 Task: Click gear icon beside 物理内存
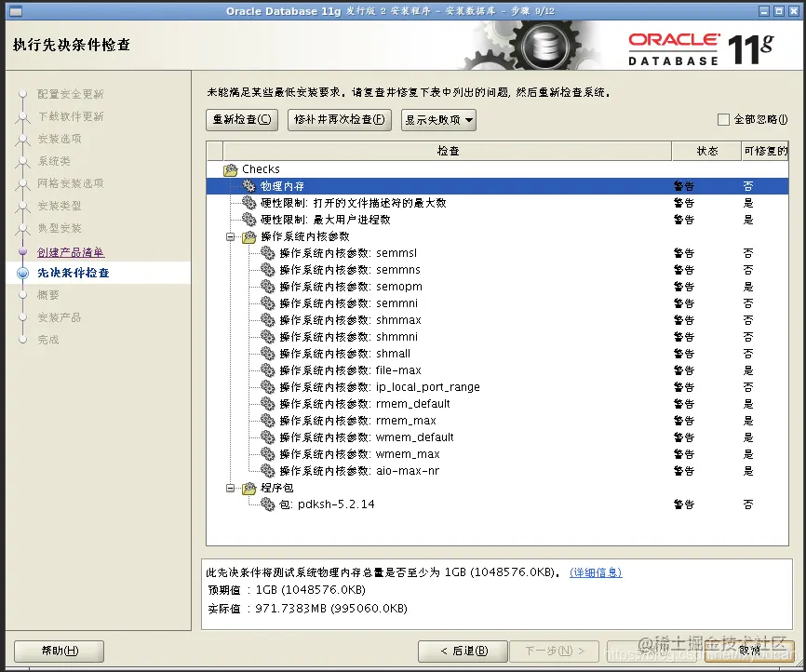249,185
